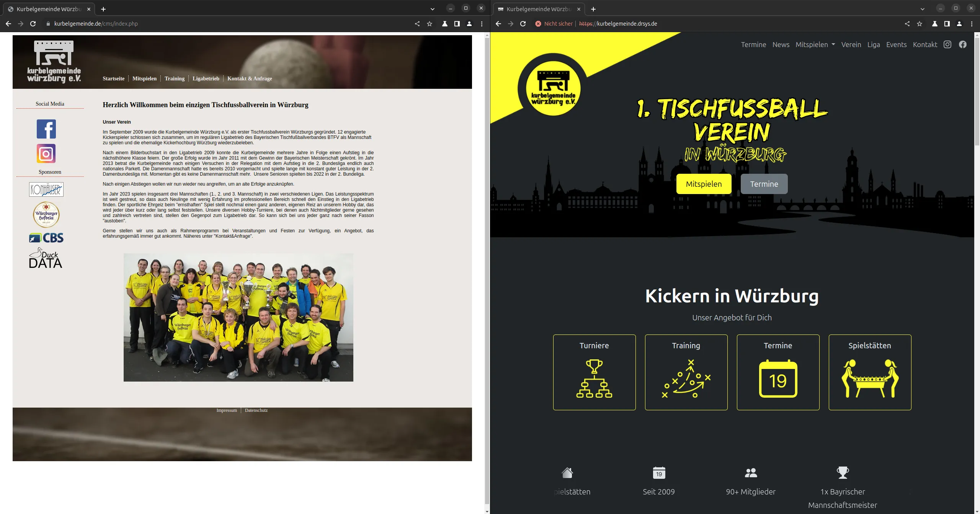Open the Facebook icon in the Social Media sidebar
980x514 pixels.
click(46, 129)
